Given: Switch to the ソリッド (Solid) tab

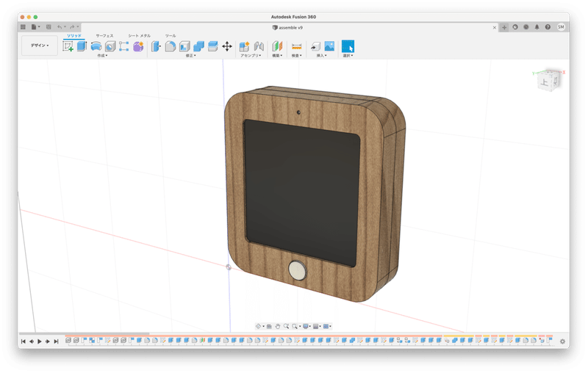Looking at the screenshot, I should [74, 35].
